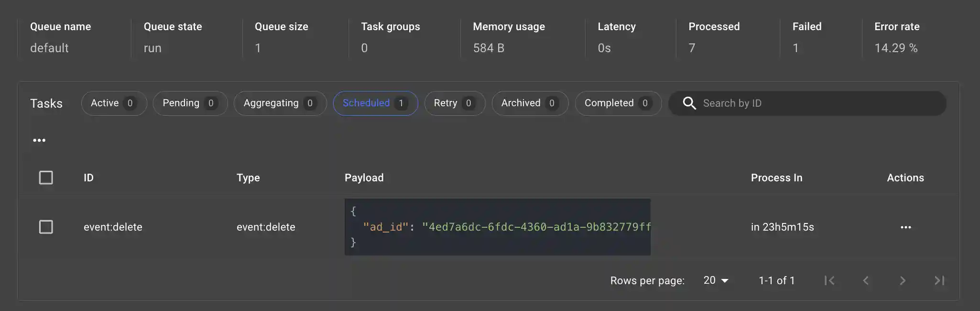
Task: Go to the previous page of tasks
Action: (x=866, y=280)
